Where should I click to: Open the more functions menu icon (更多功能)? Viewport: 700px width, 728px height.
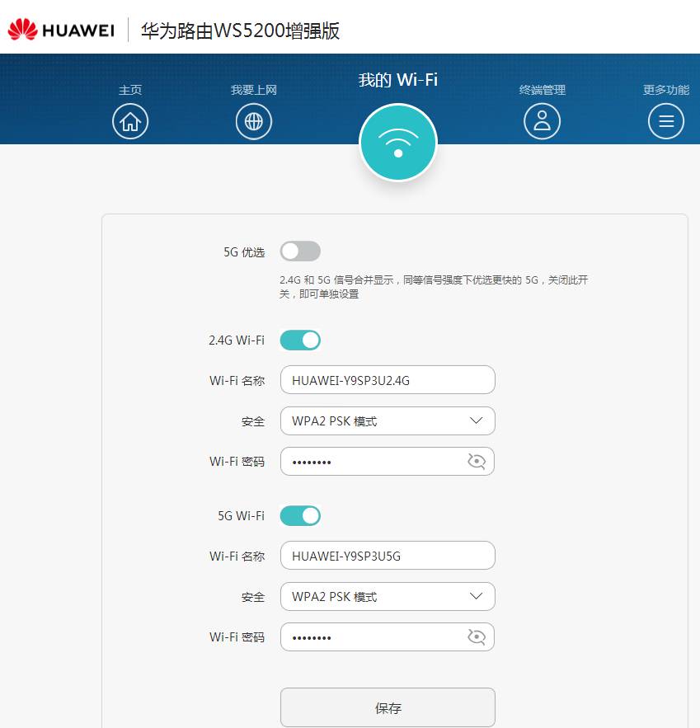click(666, 122)
